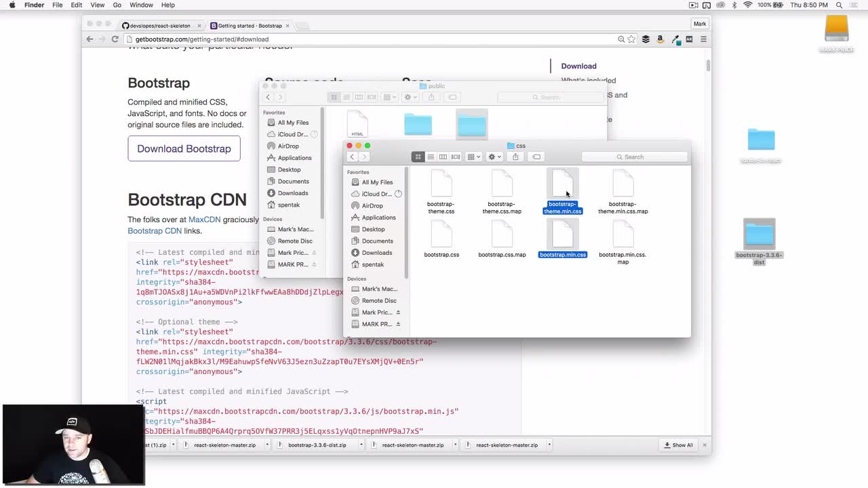Open the MaxCDN link

[204, 220]
